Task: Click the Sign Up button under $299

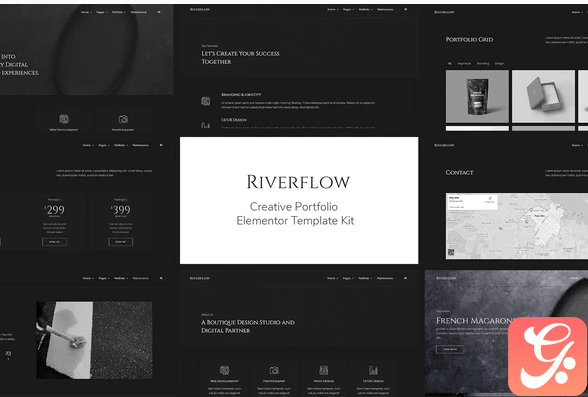Action: [x=54, y=242]
